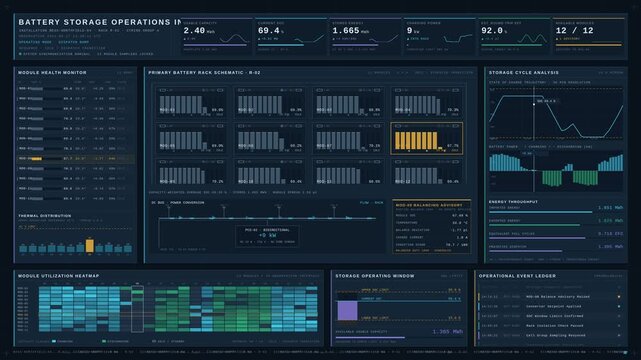
Task: Click the Lower SOC Limit 15.0 % line
Action: click(398, 320)
